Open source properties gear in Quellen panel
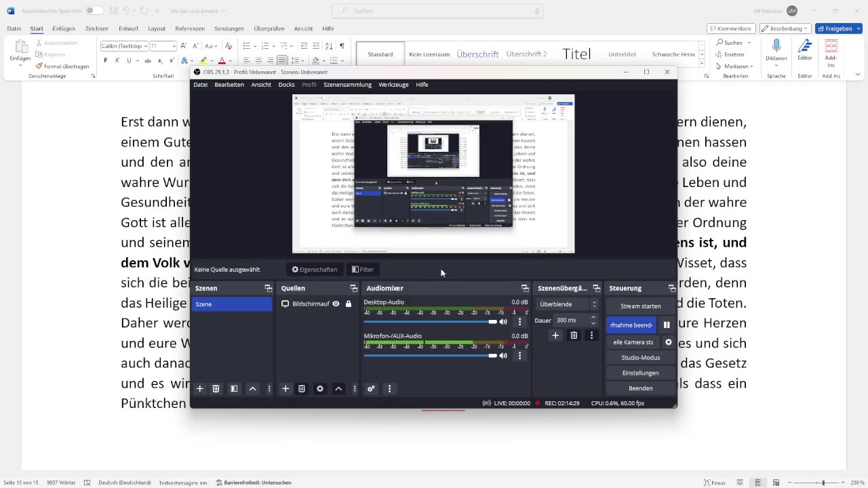 tap(320, 388)
